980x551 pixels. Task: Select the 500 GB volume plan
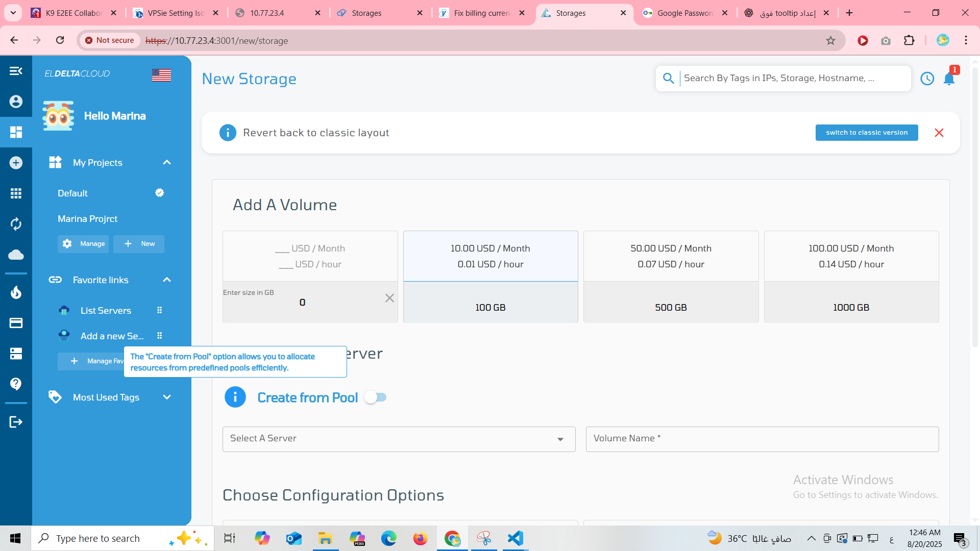coord(670,277)
